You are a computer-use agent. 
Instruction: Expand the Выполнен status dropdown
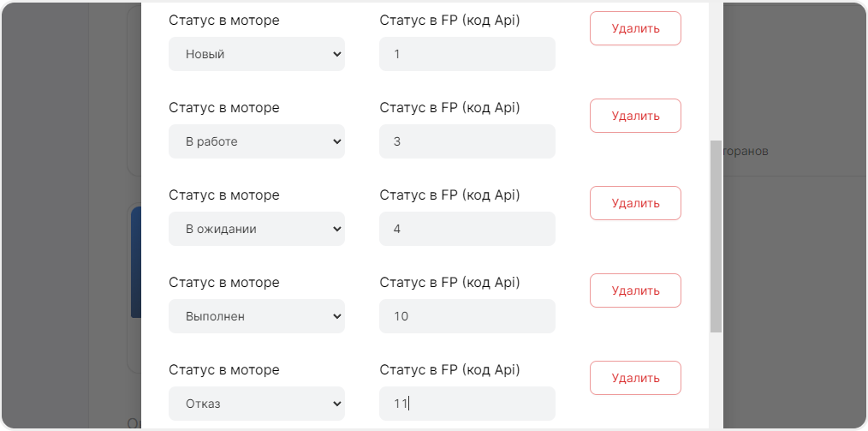[256, 316]
